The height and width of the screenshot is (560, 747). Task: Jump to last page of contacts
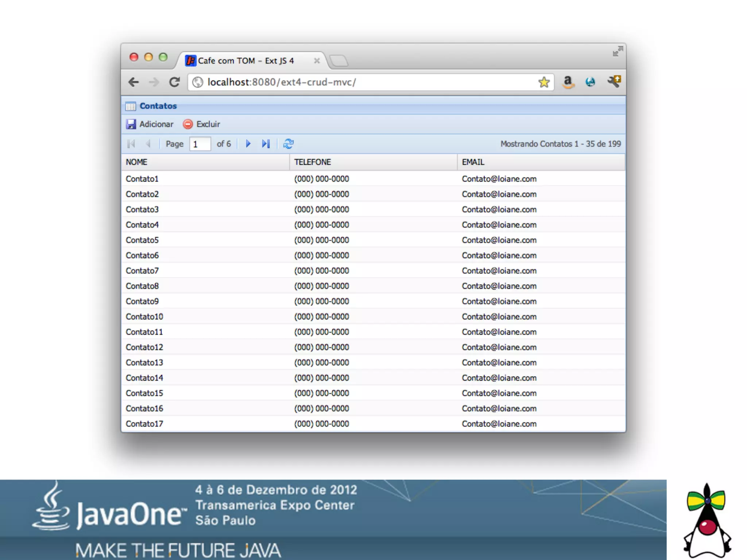[266, 144]
